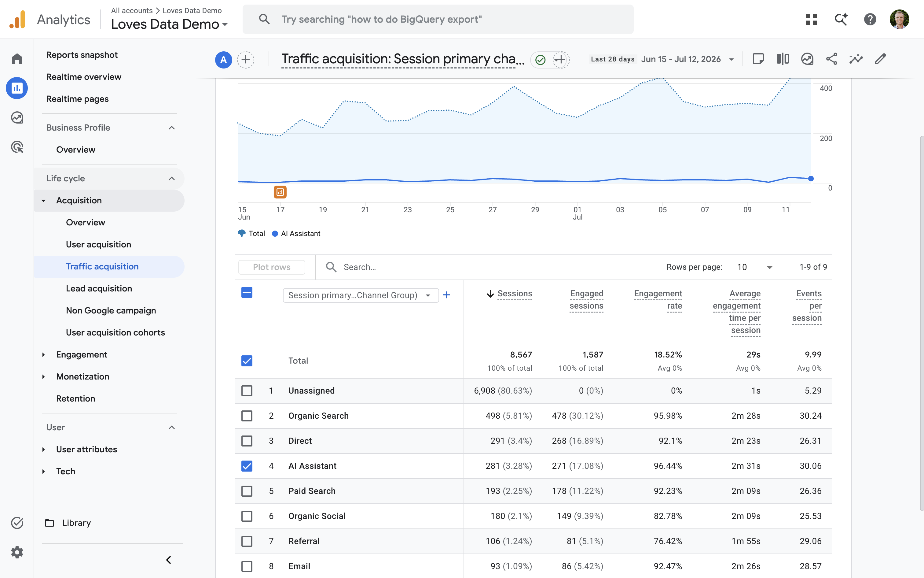Image resolution: width=924 pixels, height=578 pixels.
Task: Add secondary dimension with blue plus icon
Action: tap(446, 295)
